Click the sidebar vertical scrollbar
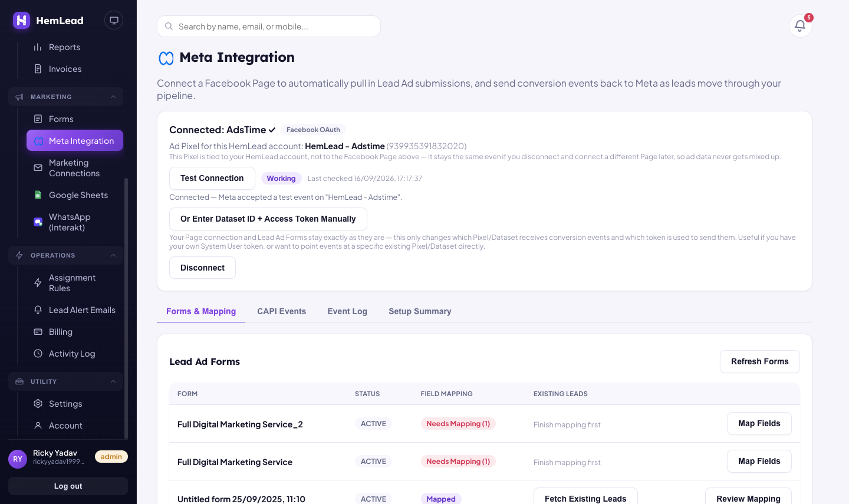The height and width of the screenshot is (504, 849). [x=126, y=308]
